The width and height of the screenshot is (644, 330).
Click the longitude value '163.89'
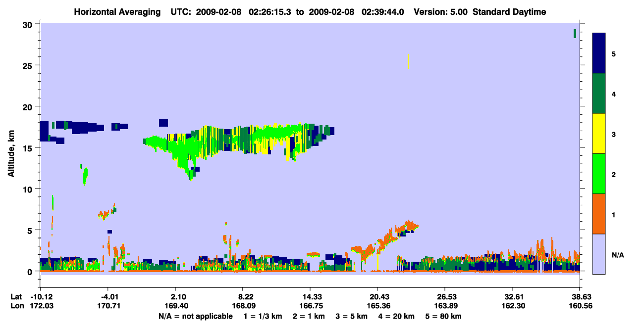pos(445,306)
